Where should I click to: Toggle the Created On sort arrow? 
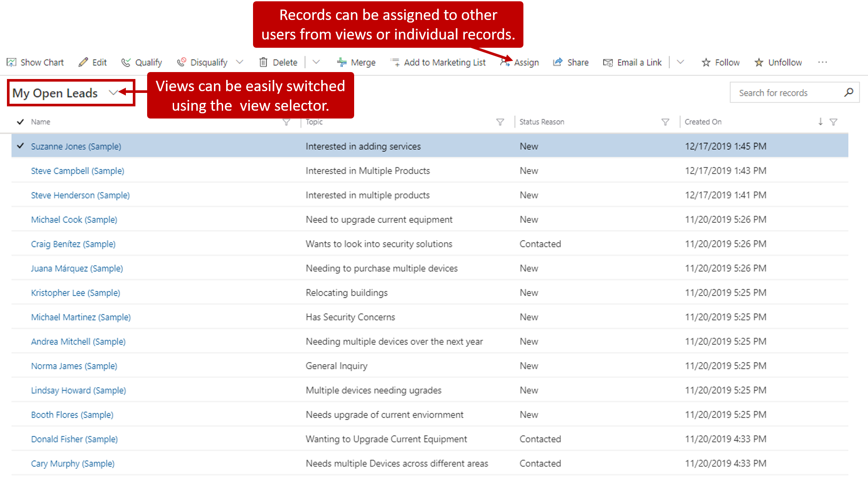820,122
